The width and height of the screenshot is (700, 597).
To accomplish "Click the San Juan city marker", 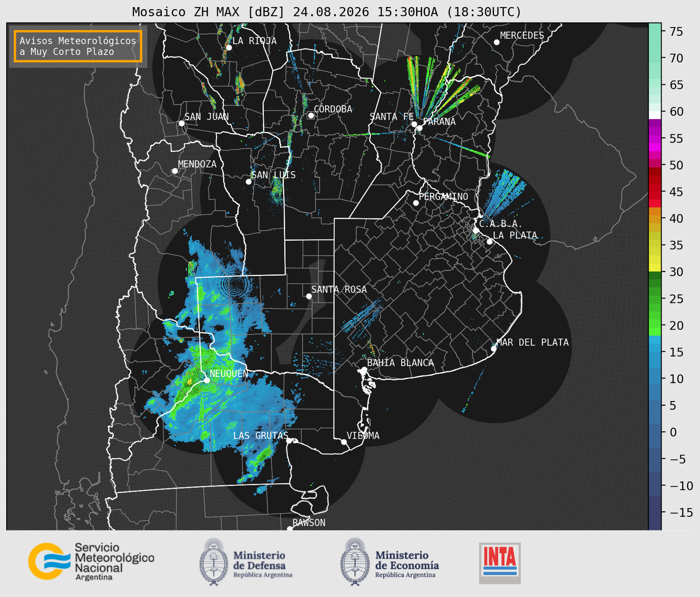I will (181, 123).
